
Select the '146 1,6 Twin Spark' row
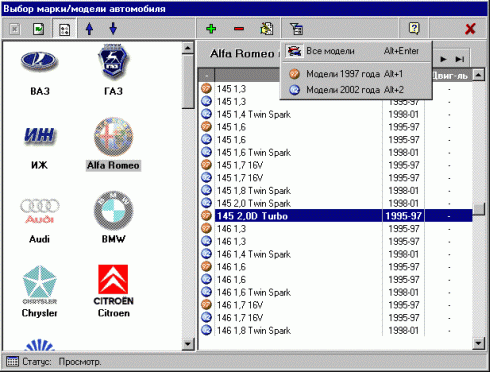pos(336,292)
